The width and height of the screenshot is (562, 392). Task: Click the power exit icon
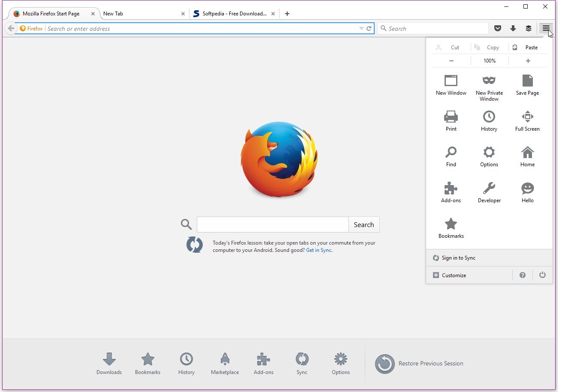[x=542, y=275]
